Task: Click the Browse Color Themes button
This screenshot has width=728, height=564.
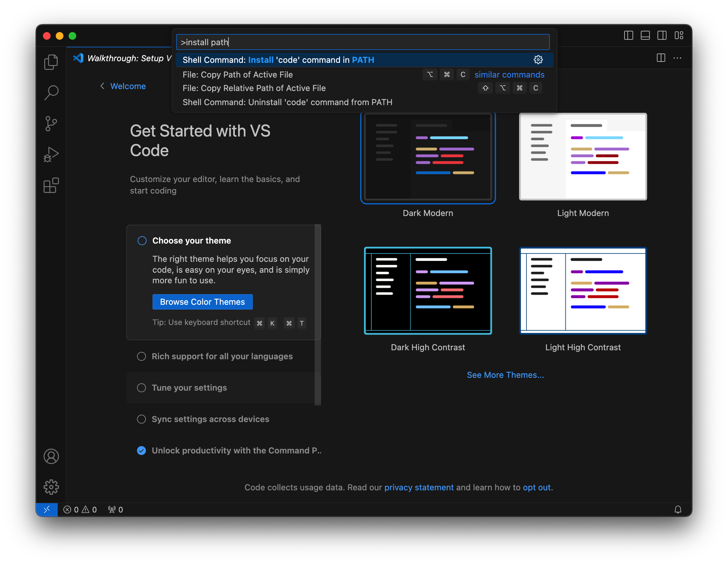Action: pyautogui.click(x=202, y=302)
